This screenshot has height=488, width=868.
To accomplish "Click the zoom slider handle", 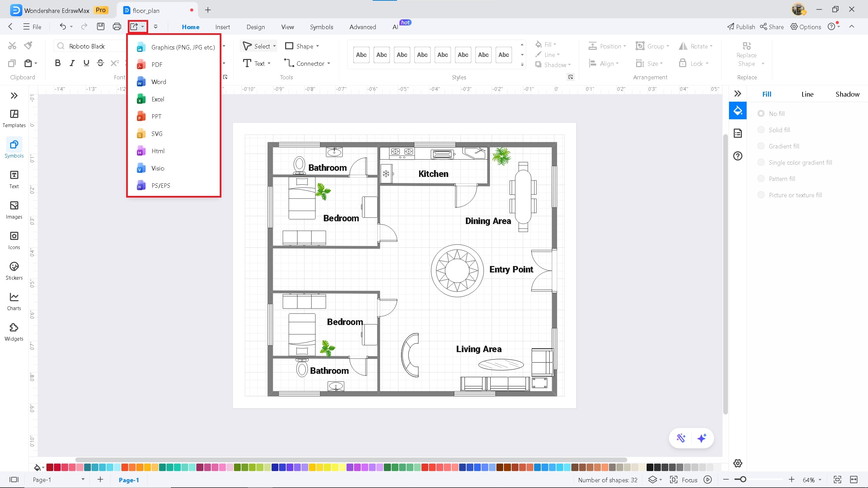I will click(x=743, y=480).
